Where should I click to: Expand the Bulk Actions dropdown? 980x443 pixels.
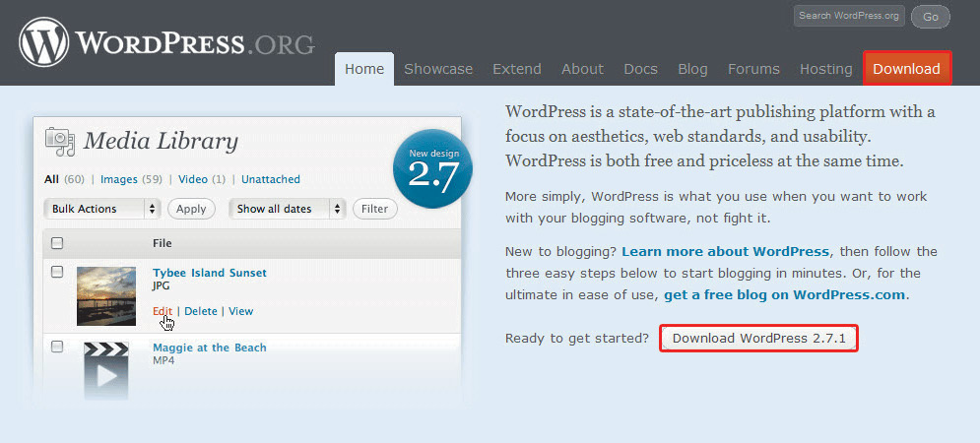102,209
